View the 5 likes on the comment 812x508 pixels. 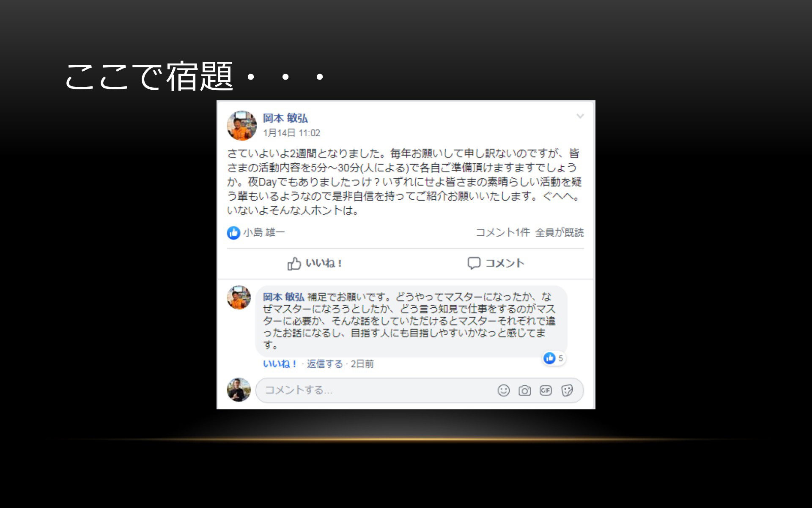click(x=554, y=358)
